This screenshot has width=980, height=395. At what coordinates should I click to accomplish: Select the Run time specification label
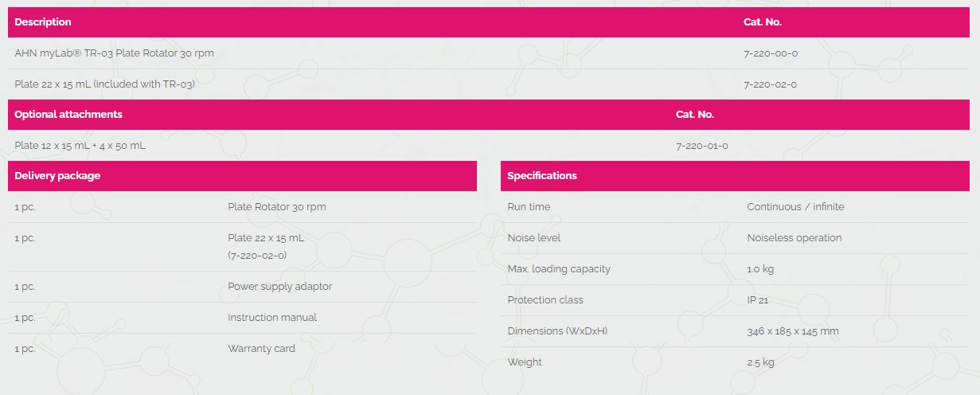tap(529, 207)
